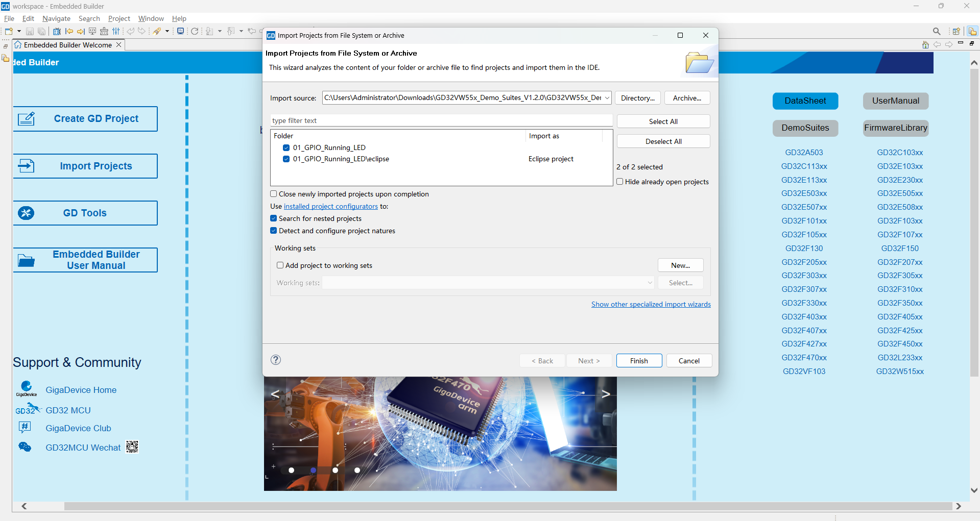Uncheck the 01_GPIO_Running_LED\eclipse project checkbox

[x=286, y=159]
